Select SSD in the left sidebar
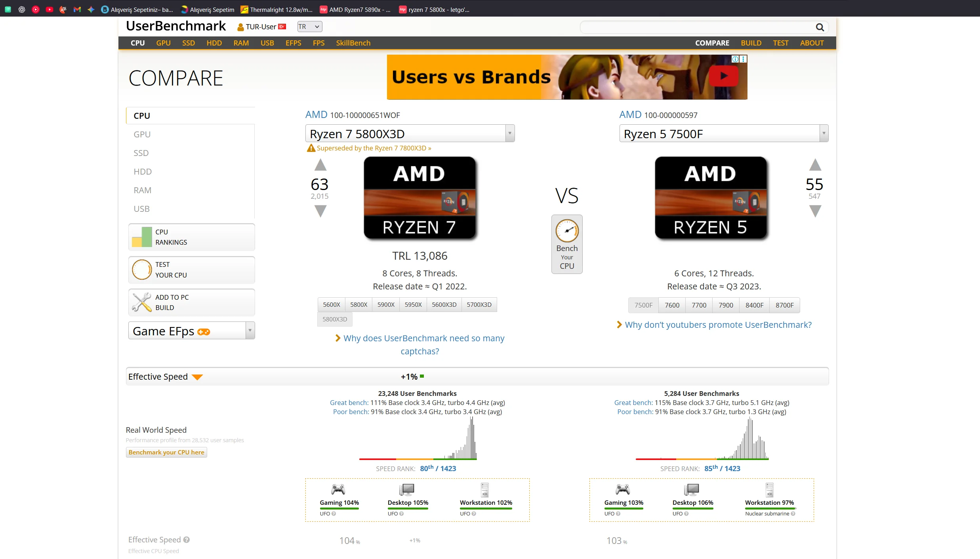 click(141, 153)
